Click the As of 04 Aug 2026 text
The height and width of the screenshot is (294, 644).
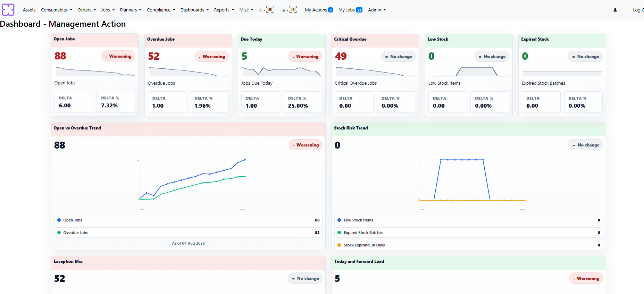pos(188,243)
